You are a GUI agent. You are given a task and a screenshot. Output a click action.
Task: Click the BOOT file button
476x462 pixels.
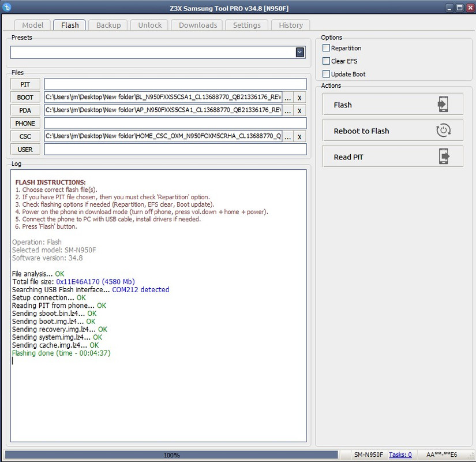[x=25, y=97]
